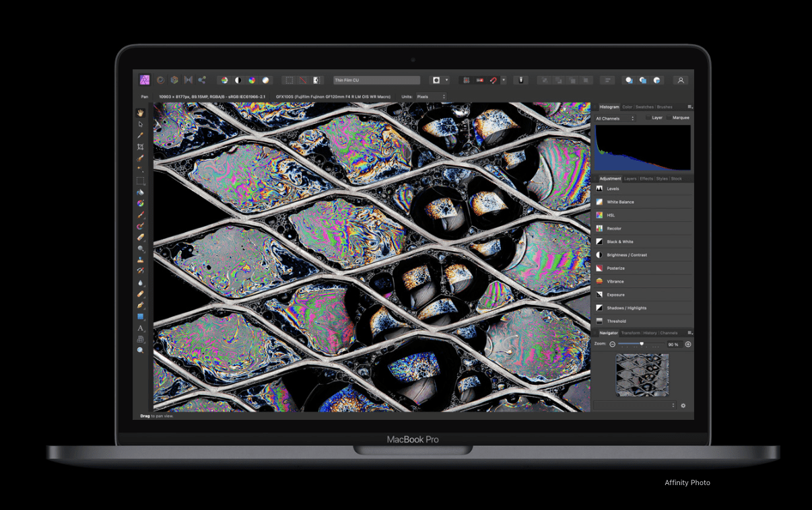
Task: Enable the Layer checkbox in Histogram
Action: 648,118
